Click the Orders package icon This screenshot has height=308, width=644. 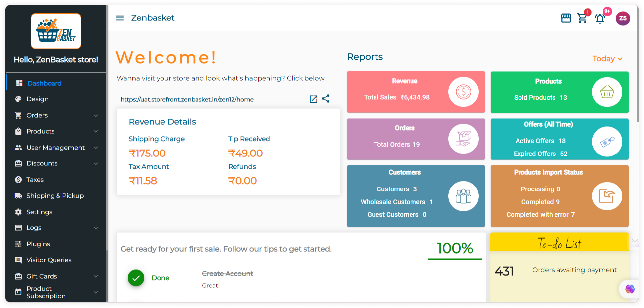pyautogui.click(x=463, y=139)
